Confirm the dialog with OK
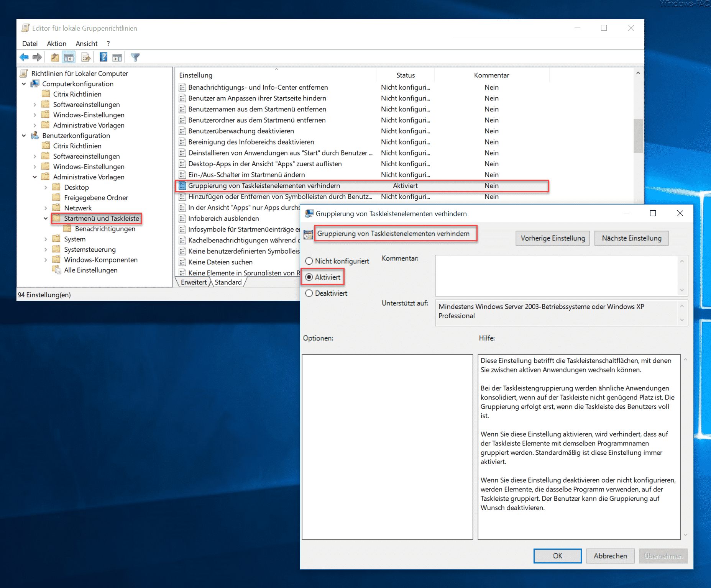 click(557, 555)
